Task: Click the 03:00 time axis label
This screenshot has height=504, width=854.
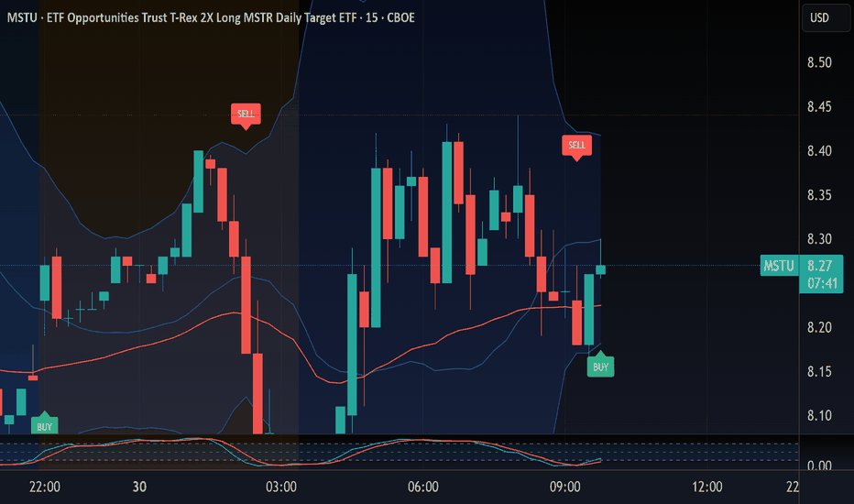Action: pos(281,487)
